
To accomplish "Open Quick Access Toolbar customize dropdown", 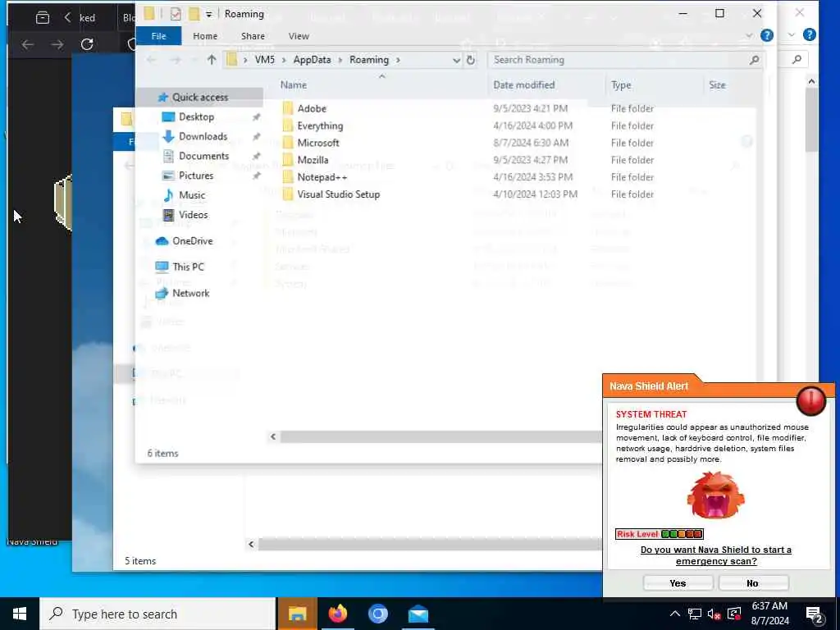I will click(x=208, y=14).
